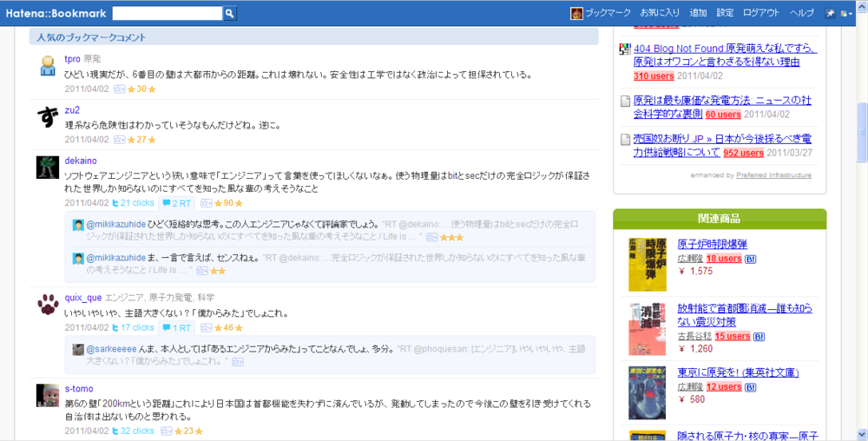Collapse the 2 RT replies tab
The width and height of the screenshot is (868, 441).
click(176, 204)
